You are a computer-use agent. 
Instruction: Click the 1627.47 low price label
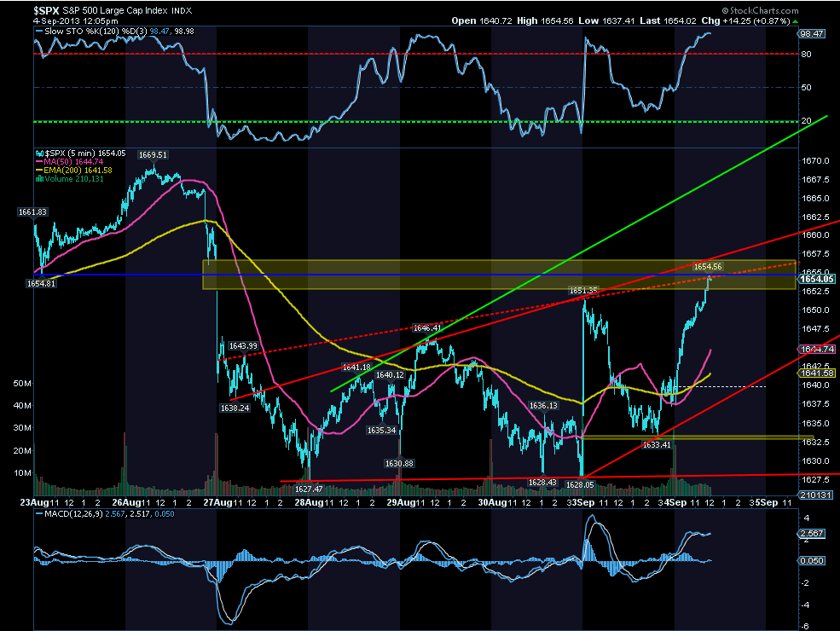coord(309,489)
